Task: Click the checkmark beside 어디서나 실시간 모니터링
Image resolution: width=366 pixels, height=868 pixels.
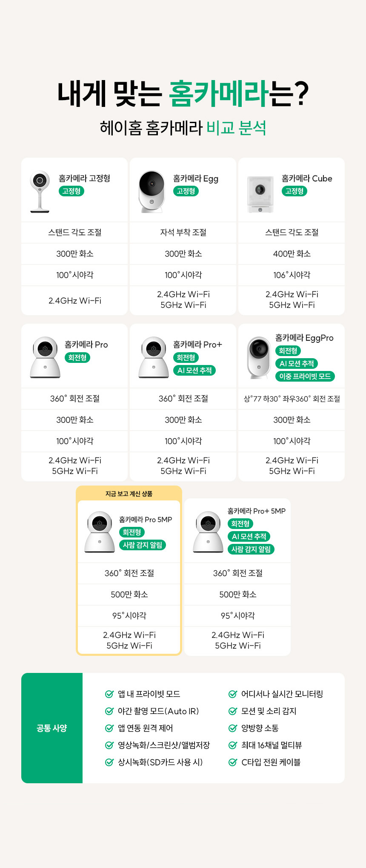Action: (x=233, y=694)
